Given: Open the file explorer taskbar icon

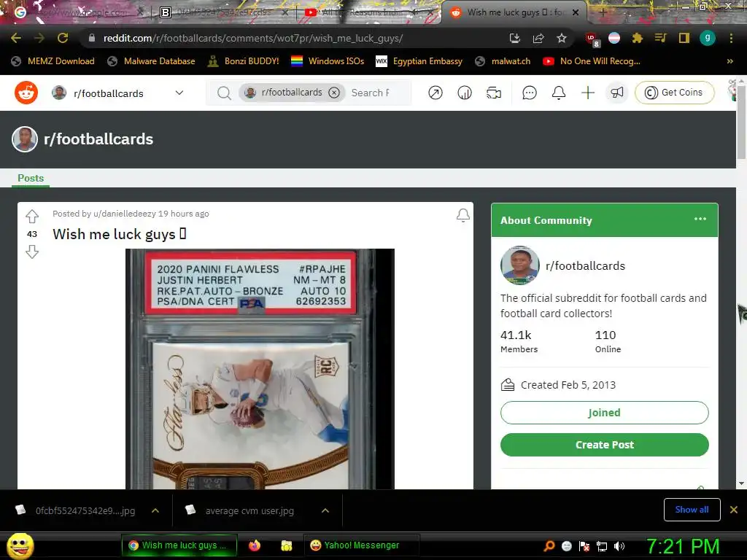Looking at the screenshot, I should (286, 545).
